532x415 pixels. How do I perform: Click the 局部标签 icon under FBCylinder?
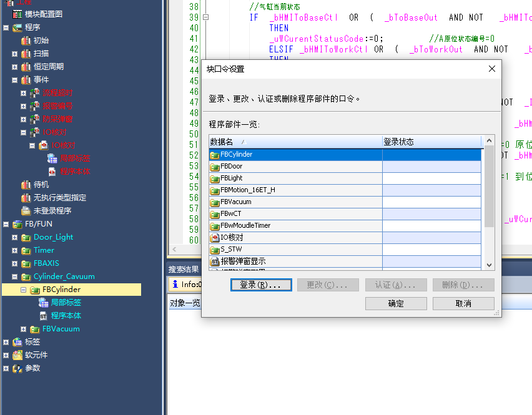tap(43, 303)
